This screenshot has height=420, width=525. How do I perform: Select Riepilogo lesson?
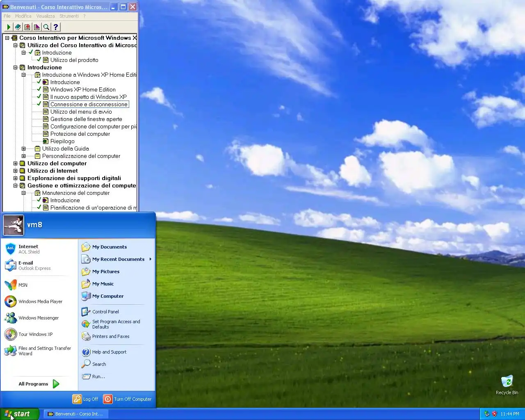pos(62,141)
